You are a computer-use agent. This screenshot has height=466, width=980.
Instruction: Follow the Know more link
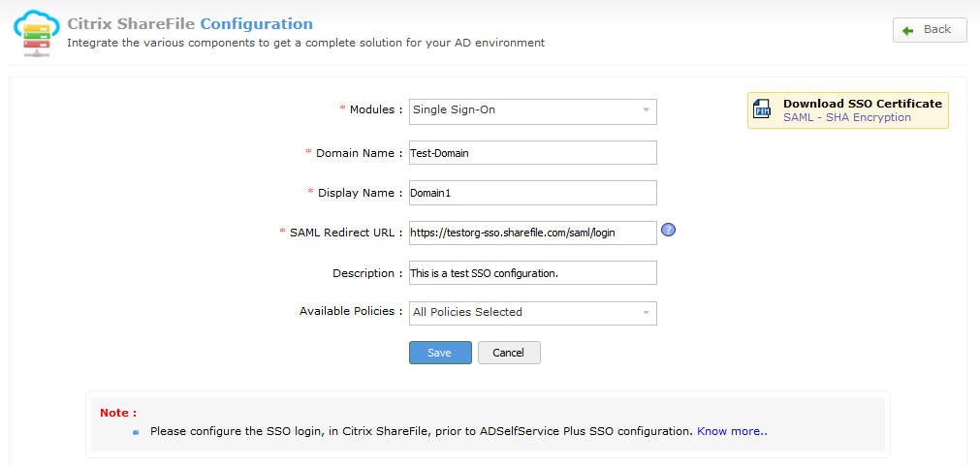pyautogui.click(x=732, y=431)
